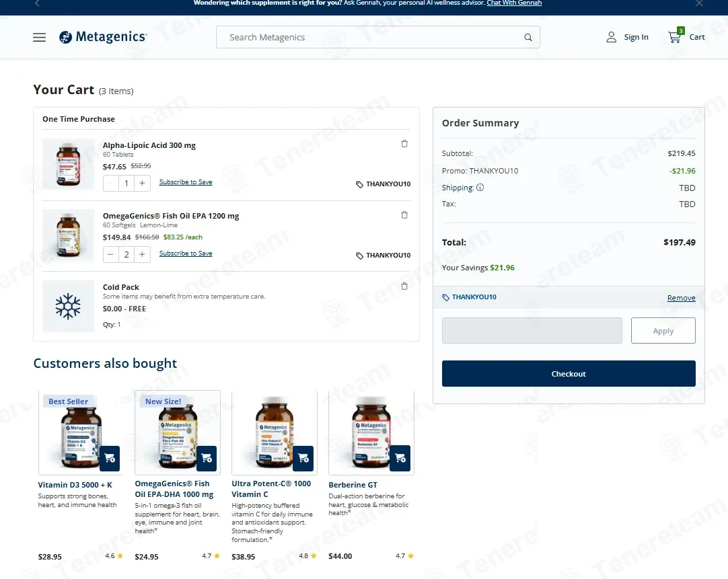
Task: Open Berberine GT product title
Action: [353, 485]
